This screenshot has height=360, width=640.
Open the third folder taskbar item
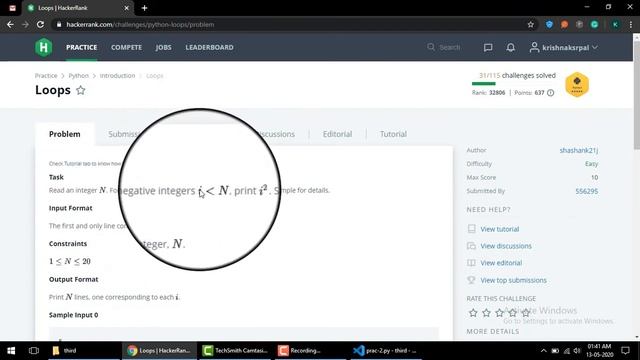pyautogui.click(x=84, y=351)
